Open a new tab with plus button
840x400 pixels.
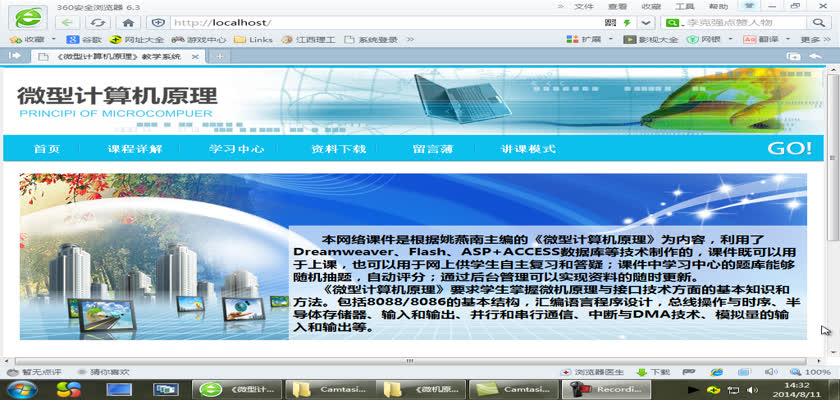point(220,56)
